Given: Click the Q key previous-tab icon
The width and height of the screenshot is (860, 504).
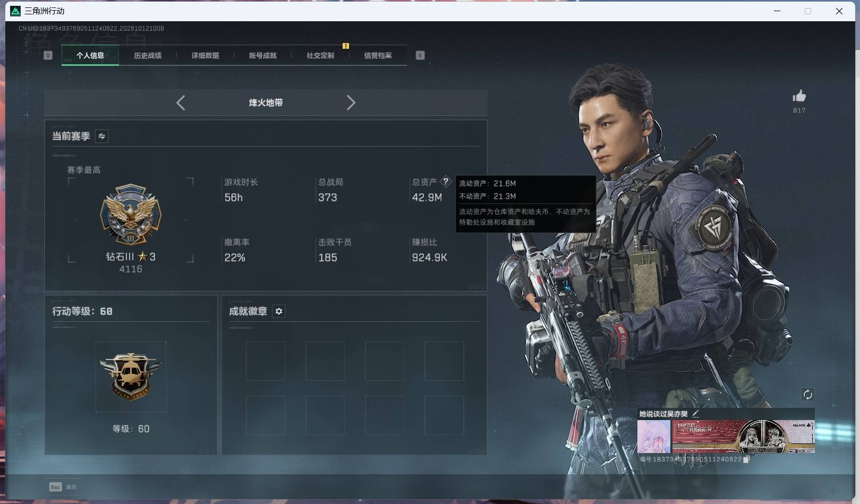Looking at the screenshot, I should coord(48,55).
